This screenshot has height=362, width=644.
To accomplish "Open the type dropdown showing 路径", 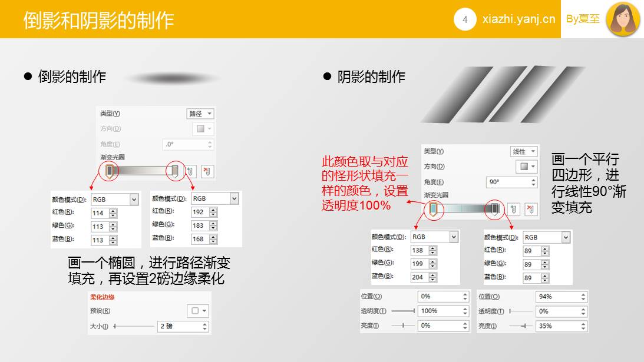I will [200, 114].
